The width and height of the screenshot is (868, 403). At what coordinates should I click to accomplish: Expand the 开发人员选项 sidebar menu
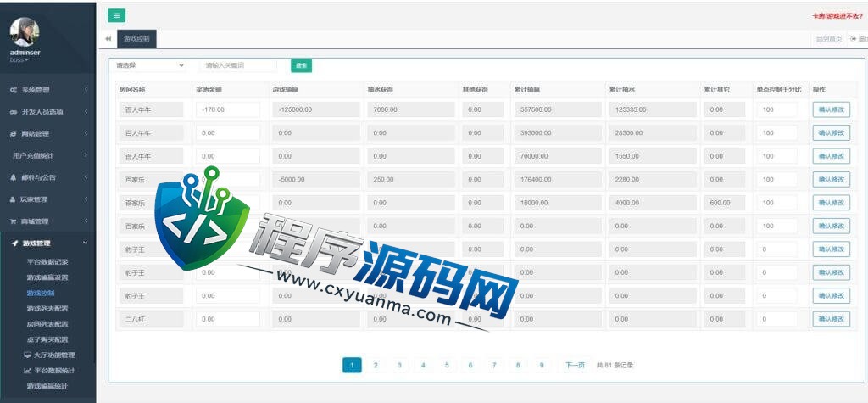[x=48, y=111]
